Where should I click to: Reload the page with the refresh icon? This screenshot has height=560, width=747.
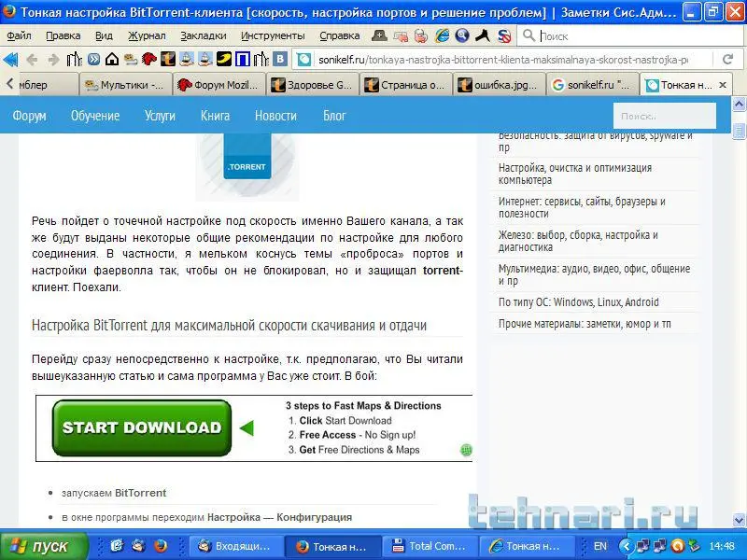[727, 60]
